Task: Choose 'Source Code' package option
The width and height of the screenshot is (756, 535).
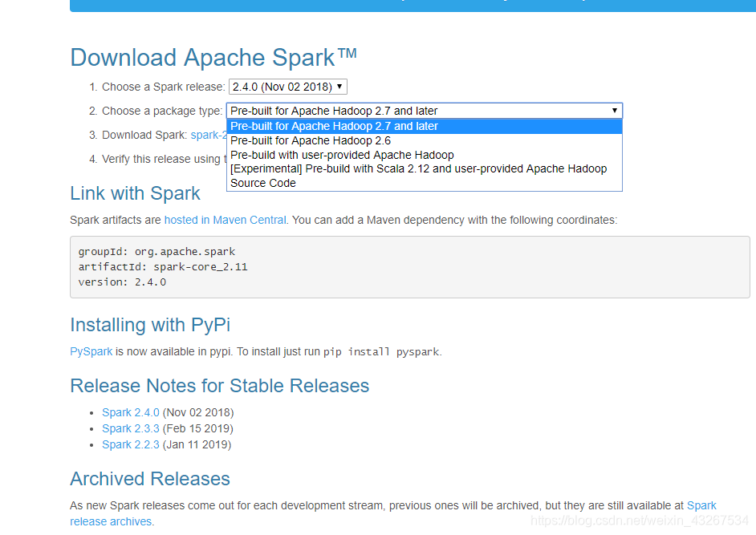Action: pyautogui.click(x=425, y=183)
